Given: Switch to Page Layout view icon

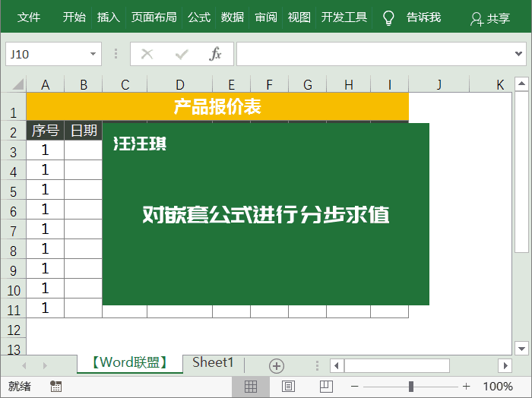Looking at the screenshot, I should pyautogui.click(x=288, y=386).
